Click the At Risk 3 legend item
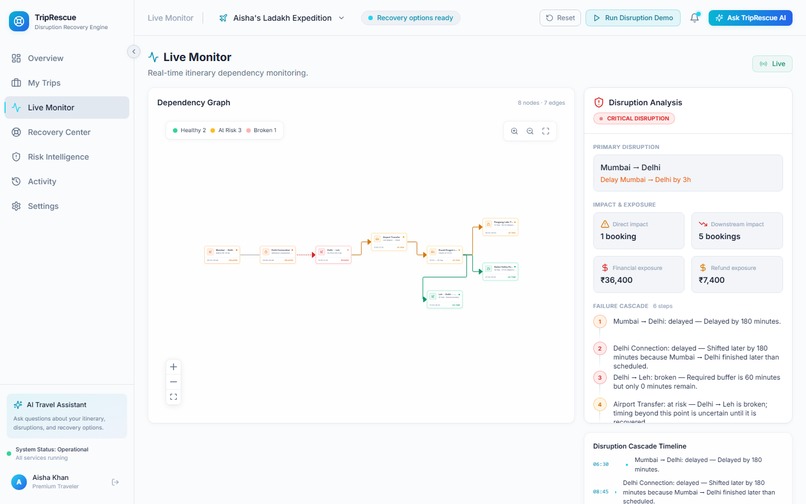Viewport: 806px width, 504px height. click(x=226, y=130)
